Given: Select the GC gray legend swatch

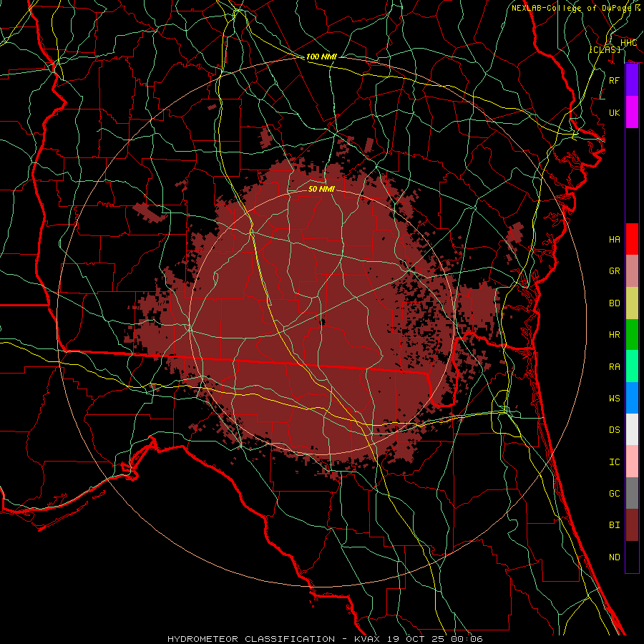Looking at the screenshot, I should coord(632,493).
